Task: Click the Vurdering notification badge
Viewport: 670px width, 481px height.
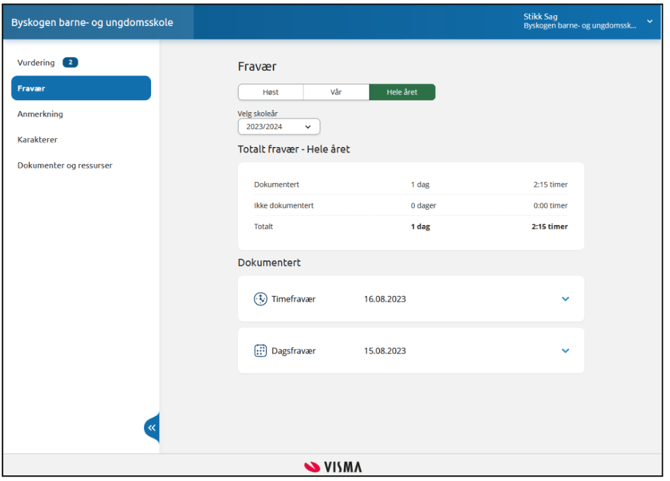Action: pyautogui.click(x=70, y=62)
